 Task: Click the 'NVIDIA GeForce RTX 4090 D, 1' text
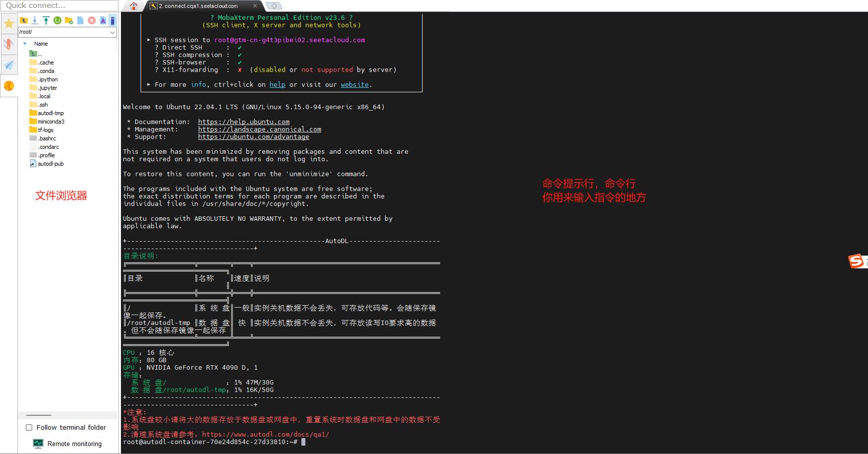(202, 368)
